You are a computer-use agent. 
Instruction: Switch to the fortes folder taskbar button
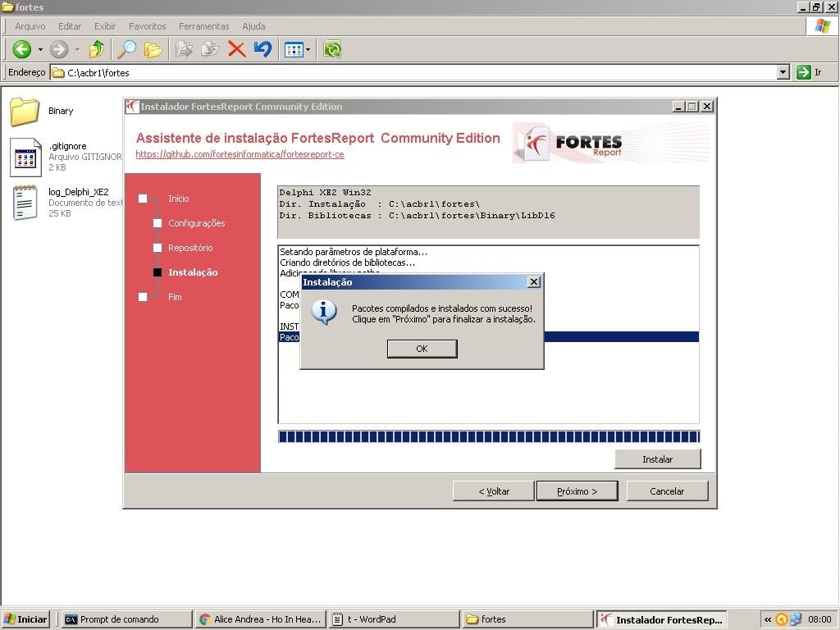tap(527, 619)
